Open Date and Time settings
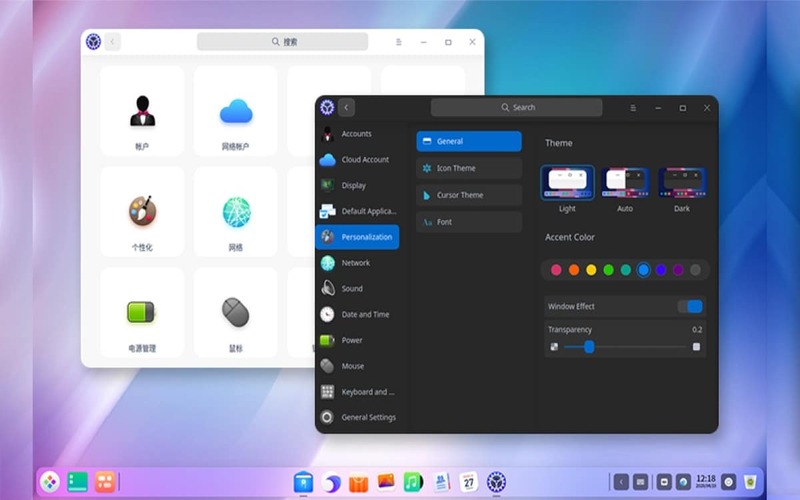This screenshot has width=800, height=500. coord(357,314)
